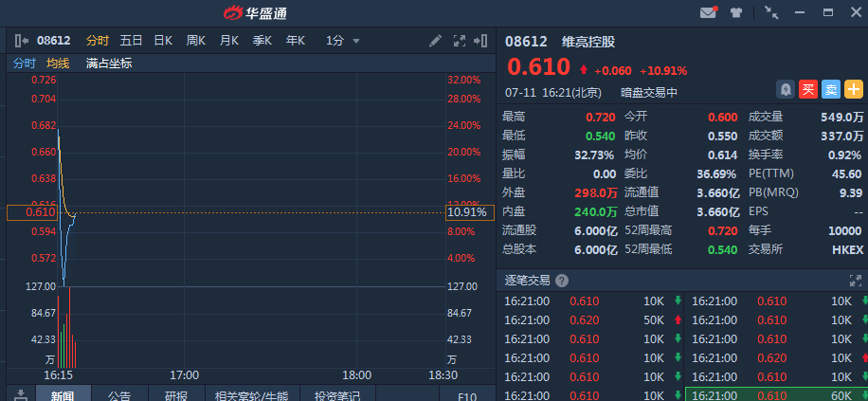Add stock to watchlist plus icon
This screenshot has height=401, width=868.
click(x=853, y=89)
